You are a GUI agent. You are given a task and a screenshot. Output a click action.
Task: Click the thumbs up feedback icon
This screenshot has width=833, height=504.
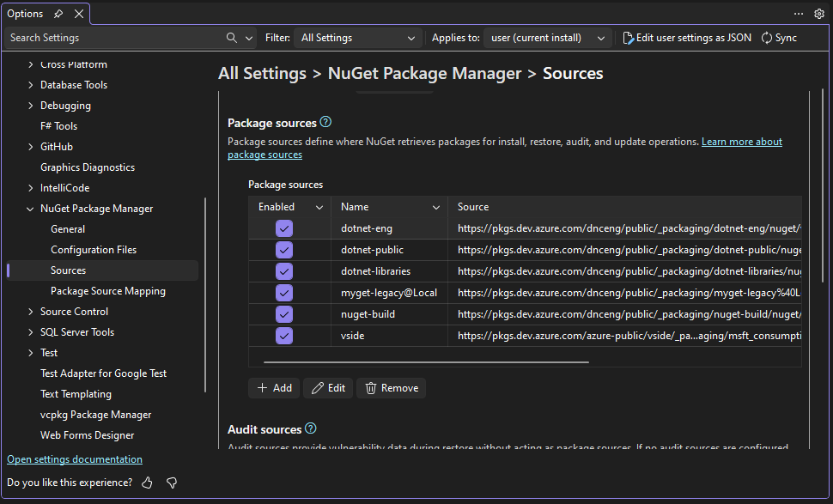pyautogui.click(x=147, y=483)
